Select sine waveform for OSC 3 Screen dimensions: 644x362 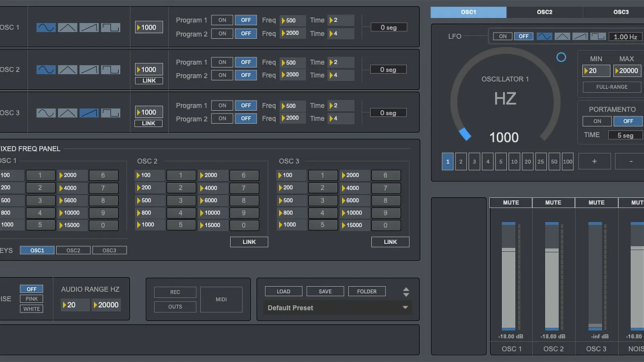coord(46,113)
